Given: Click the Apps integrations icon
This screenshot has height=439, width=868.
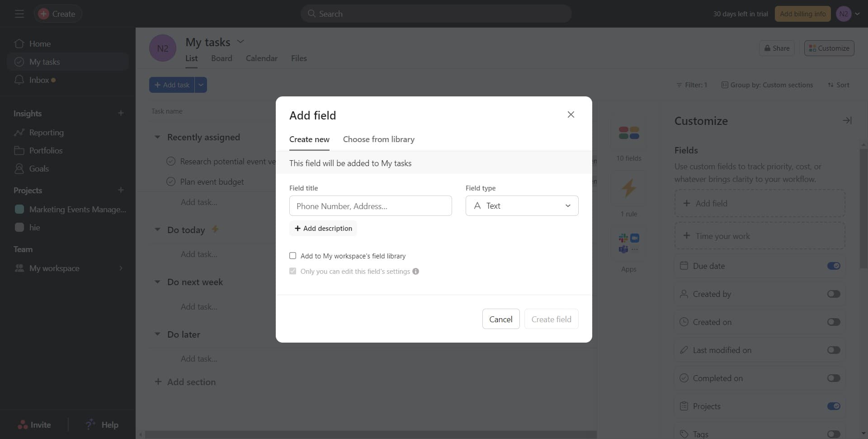Looking at the screenshot, I should point(628,243).
